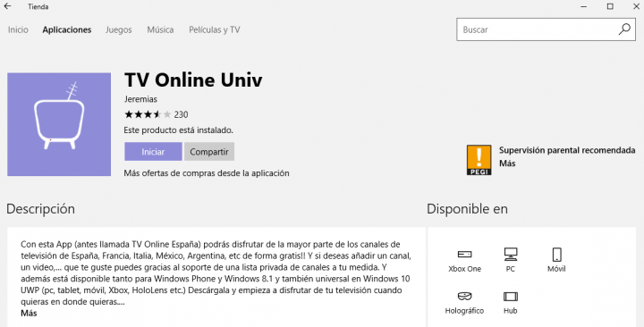The image size is (644, 327).
Task: Open the Música tab
Action: (x=160, y=29)
